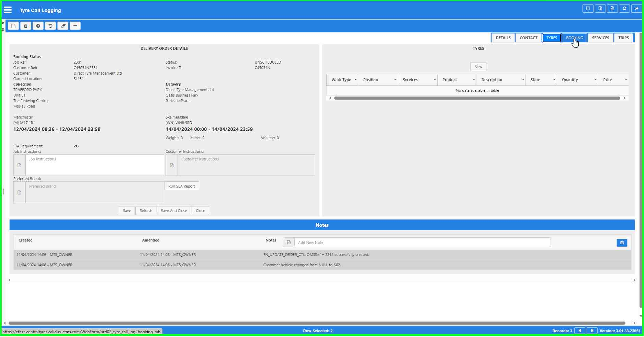Screen dimensions: 644x337
Task: Toggle the columns layout icon in header
Action: [x=588, y=9]
